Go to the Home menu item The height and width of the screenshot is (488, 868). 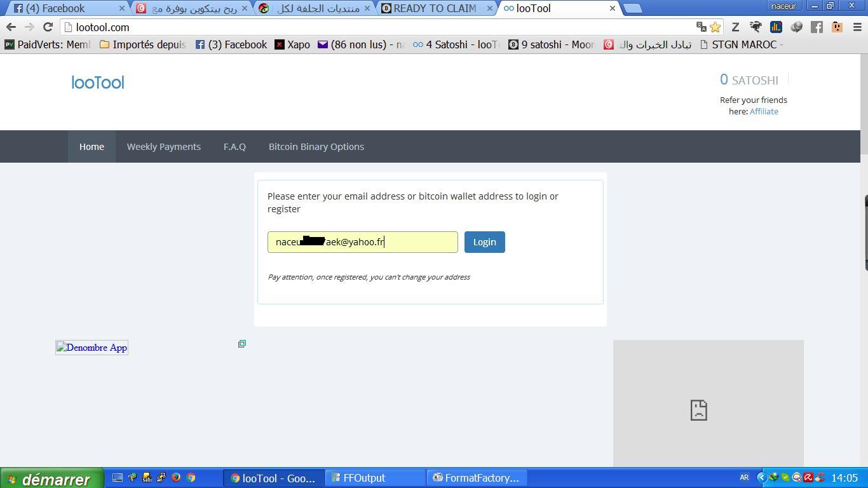point(92,147)
